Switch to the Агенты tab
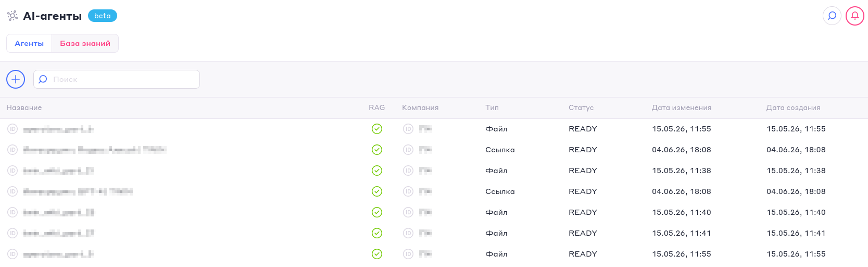Screen dimensions: 868x267 coord(29,43)
